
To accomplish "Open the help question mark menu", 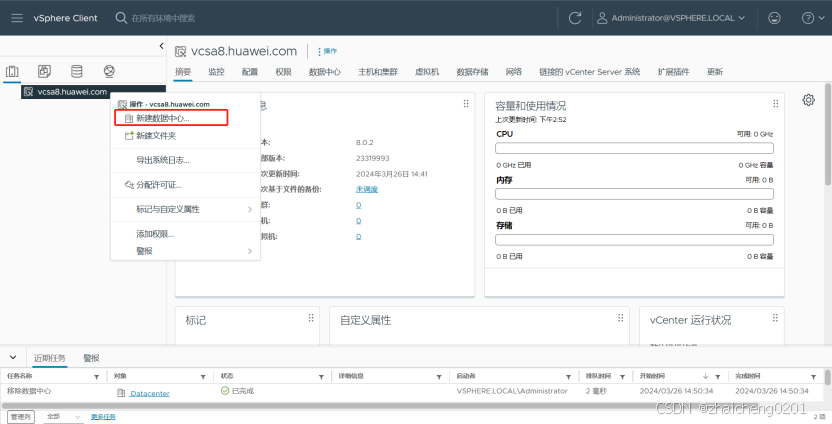I will 811,18.
